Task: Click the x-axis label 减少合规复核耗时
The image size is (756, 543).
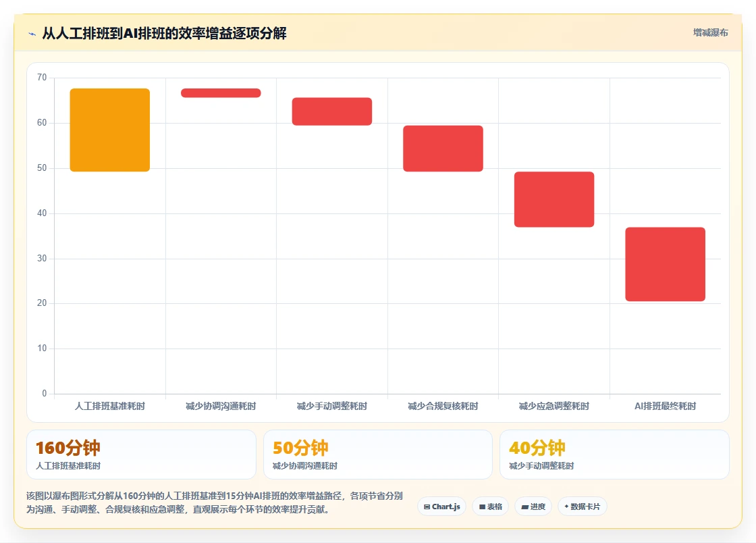Action: (x=443, y=406)
